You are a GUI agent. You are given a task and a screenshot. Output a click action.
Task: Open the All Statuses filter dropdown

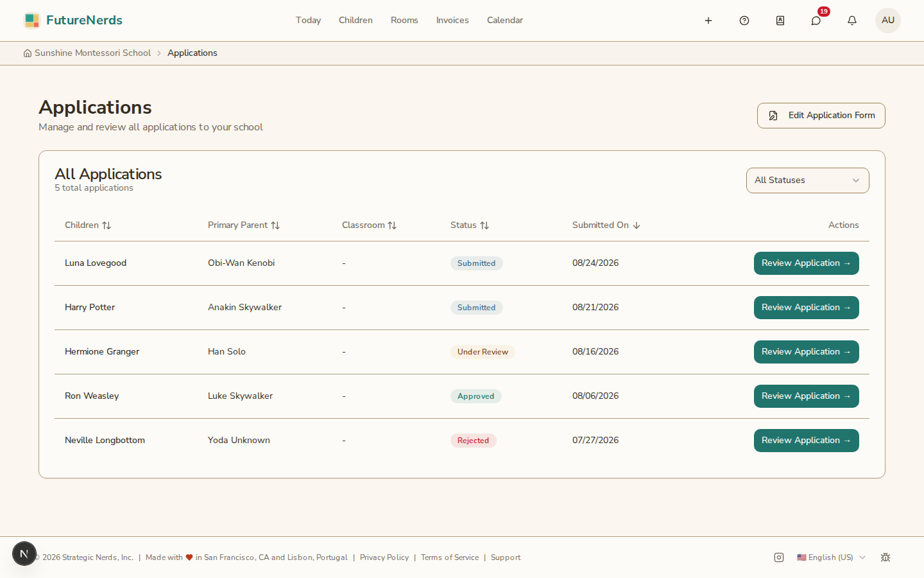click(808, 180)
